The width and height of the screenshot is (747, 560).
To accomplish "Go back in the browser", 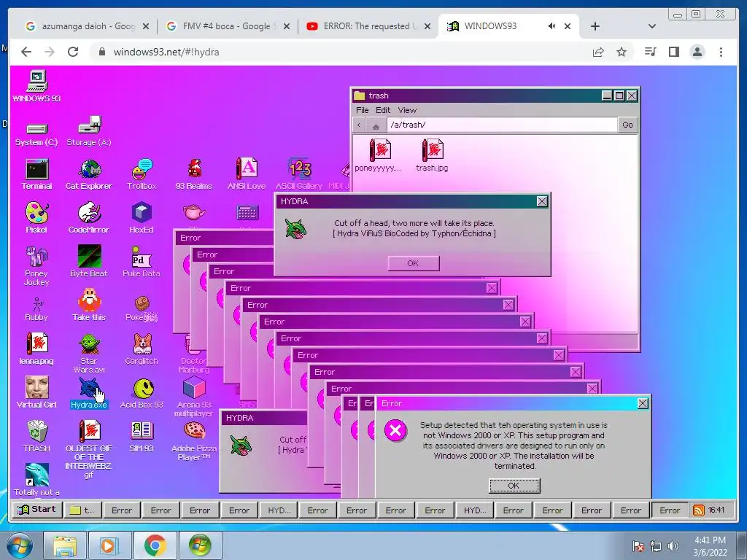I will pyautogui.click(x=26, y=52).
